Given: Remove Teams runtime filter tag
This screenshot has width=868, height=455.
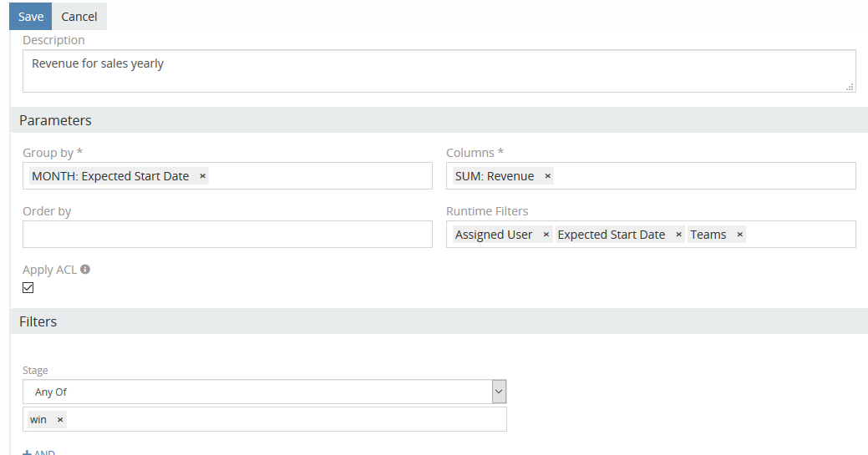Looking at the screenshot, I should coord(739,235).
